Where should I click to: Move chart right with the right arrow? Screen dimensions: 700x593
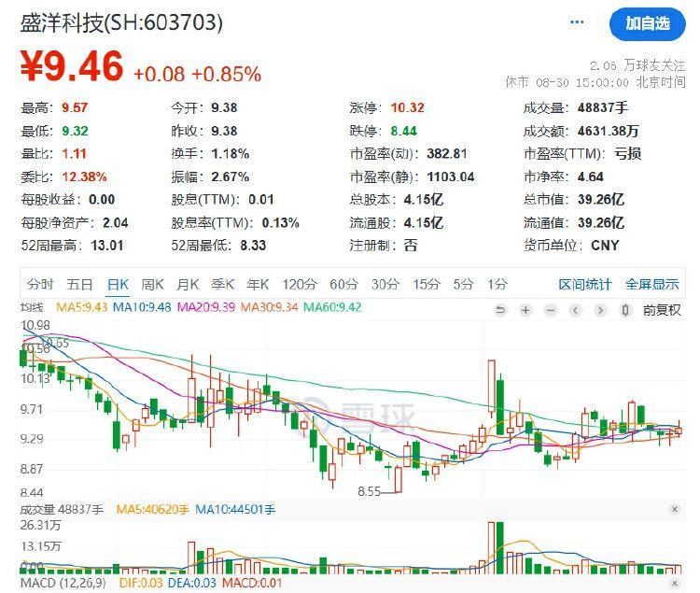(600, 310)
